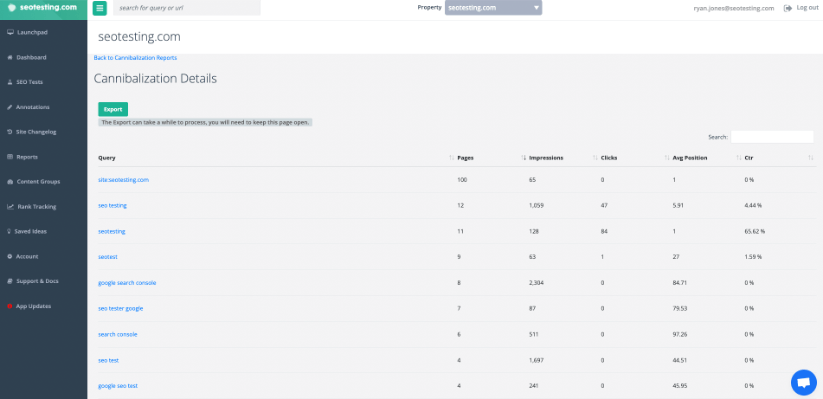Image resolution: width=823 pixels, height=399 pixels.
Task: Click the Saved Ideas lightbulb icon
Action: pos(10,232)
